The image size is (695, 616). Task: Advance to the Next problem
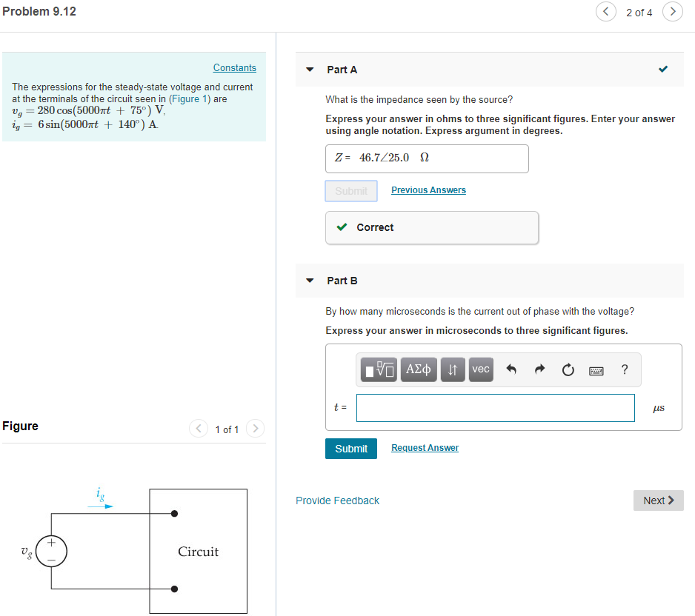pyautogui.click(x=658, y=500)
